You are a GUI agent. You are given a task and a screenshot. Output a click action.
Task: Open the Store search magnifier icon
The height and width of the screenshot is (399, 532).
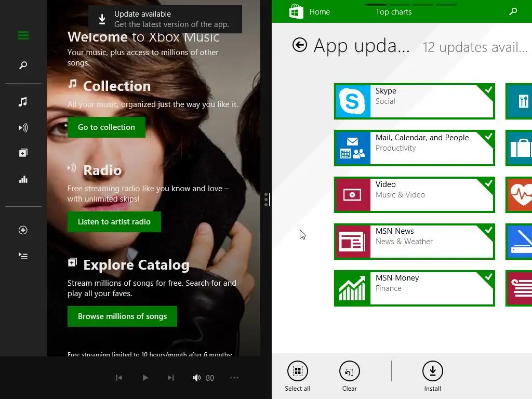point(513,11)
